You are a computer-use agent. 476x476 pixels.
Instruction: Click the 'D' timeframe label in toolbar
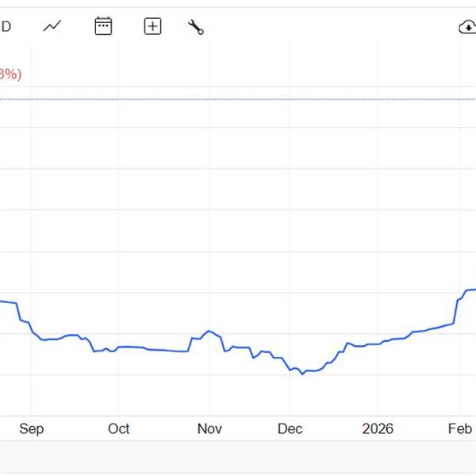click(x=6, y=26)
